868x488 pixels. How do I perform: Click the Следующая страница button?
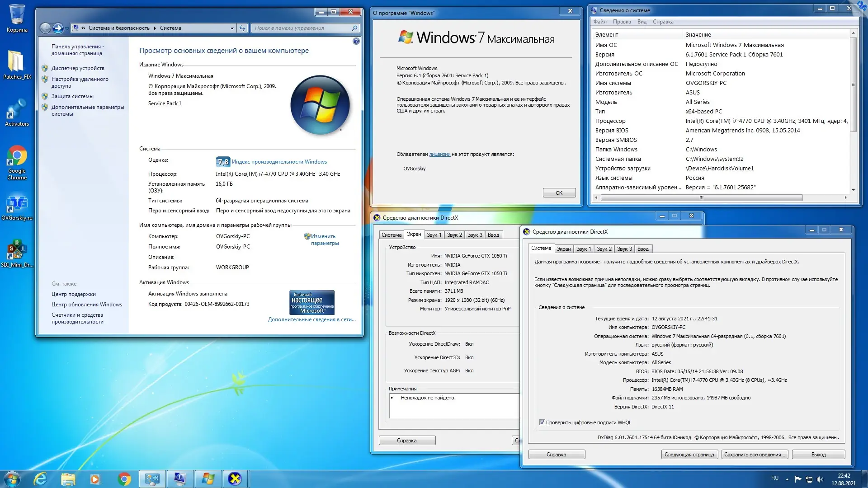pyautogui.click(x=689, y=455)
